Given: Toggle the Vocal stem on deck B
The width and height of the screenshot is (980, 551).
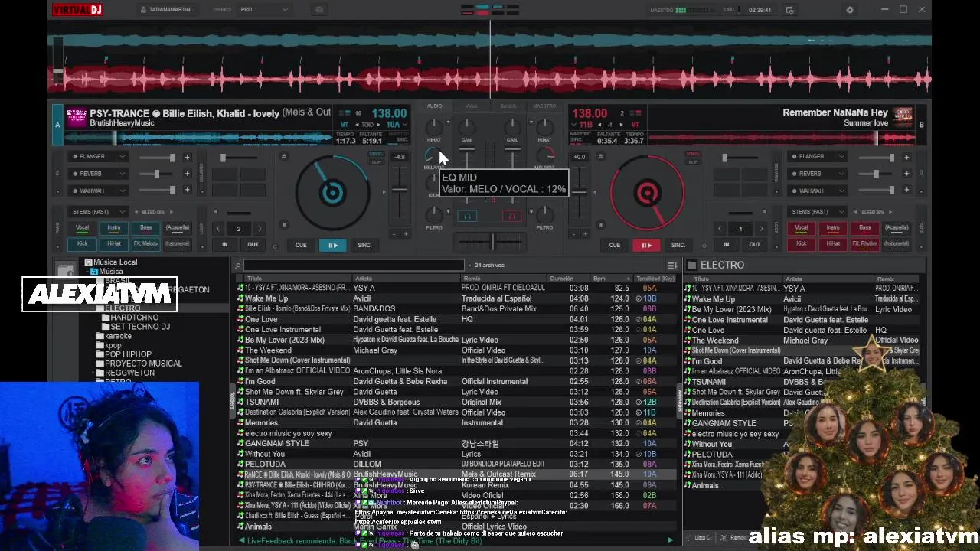Looking at the screenshot, I should tap(801, 227).
